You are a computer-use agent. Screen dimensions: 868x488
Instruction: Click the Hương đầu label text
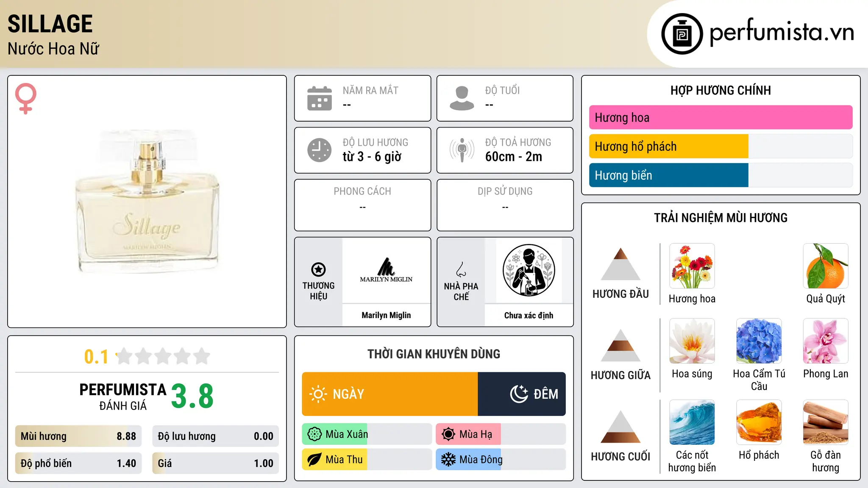point(620,294)
